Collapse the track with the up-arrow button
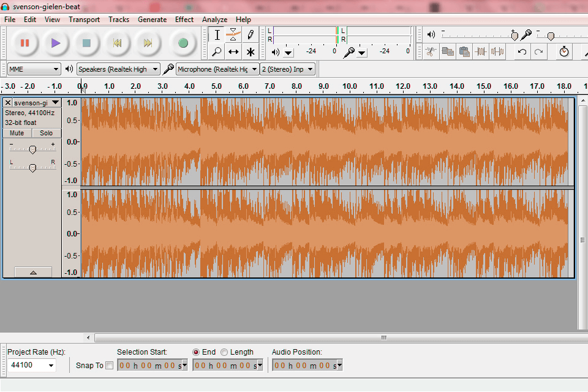 (x=33, y=273)
